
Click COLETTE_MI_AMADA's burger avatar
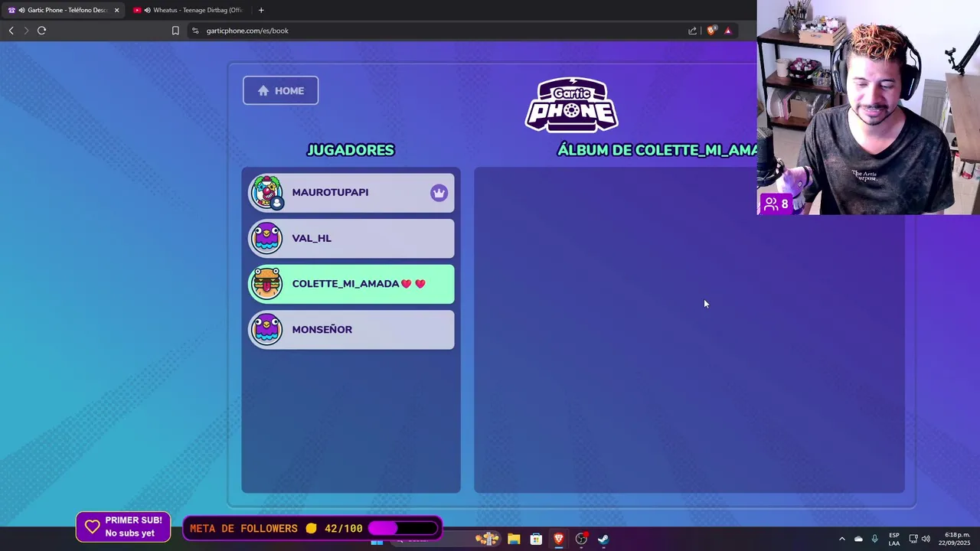click(x=266, y=284)
